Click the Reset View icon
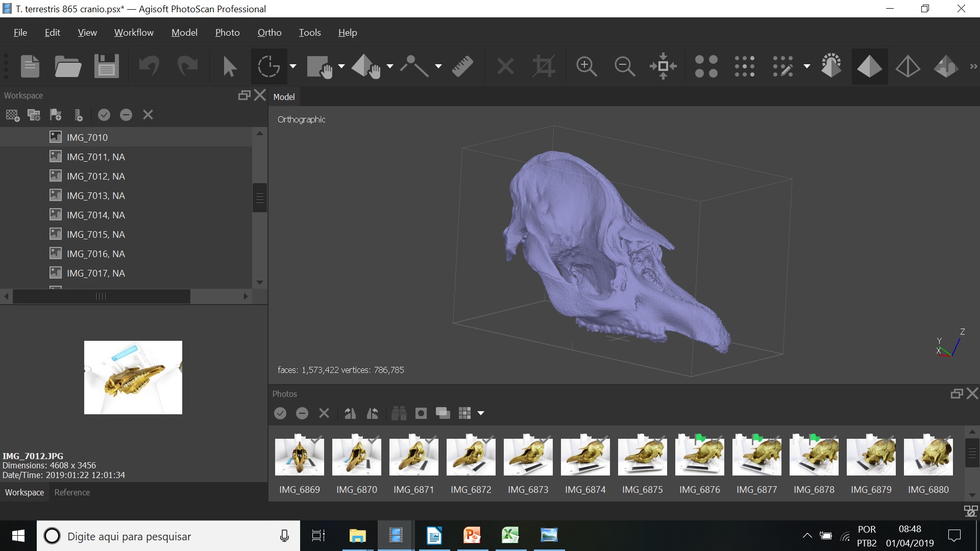The height and width of the screenshot is (551, 980). click(x=663, y=66)
